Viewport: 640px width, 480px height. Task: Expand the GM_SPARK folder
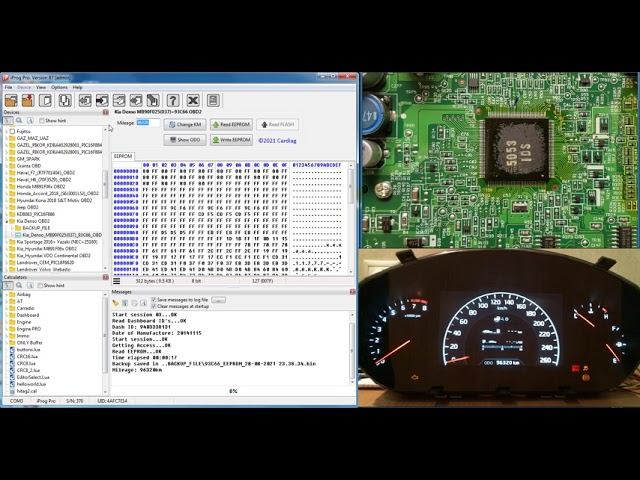pyautogui.click(x=7, y=159)
